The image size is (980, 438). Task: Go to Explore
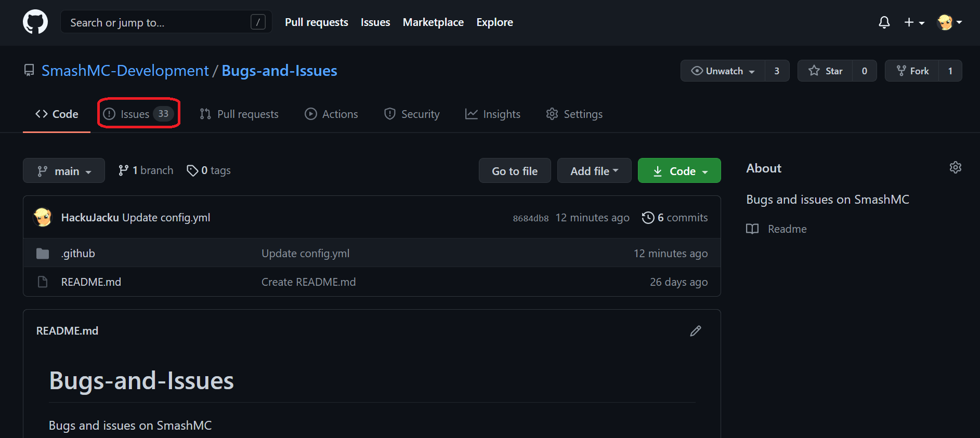(x=494, y=22)
